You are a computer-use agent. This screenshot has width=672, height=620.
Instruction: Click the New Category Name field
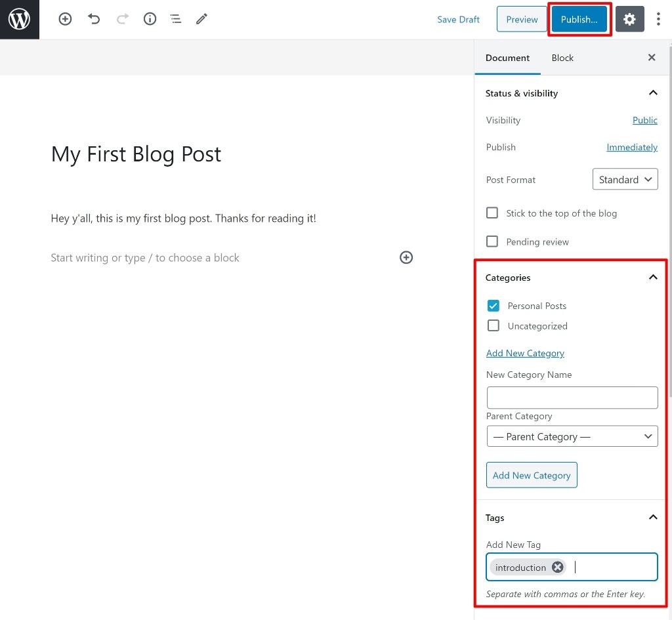pos(572,397)
